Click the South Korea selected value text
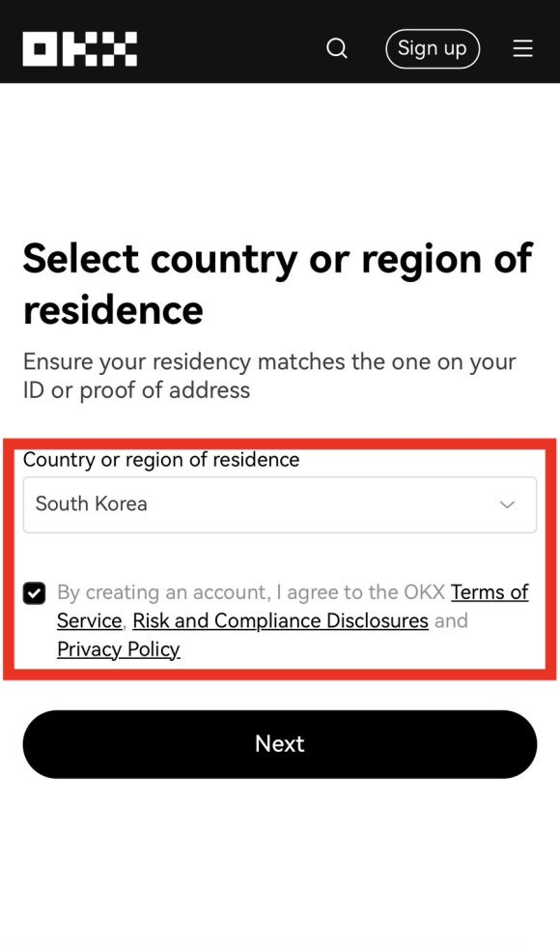 point(91,503)
